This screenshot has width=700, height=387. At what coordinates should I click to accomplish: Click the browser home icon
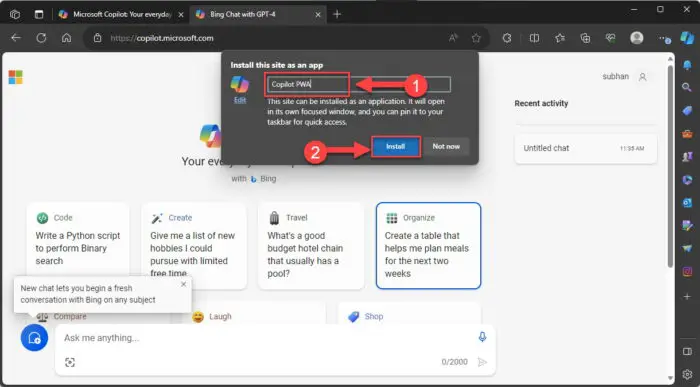[x=67, y=38]
